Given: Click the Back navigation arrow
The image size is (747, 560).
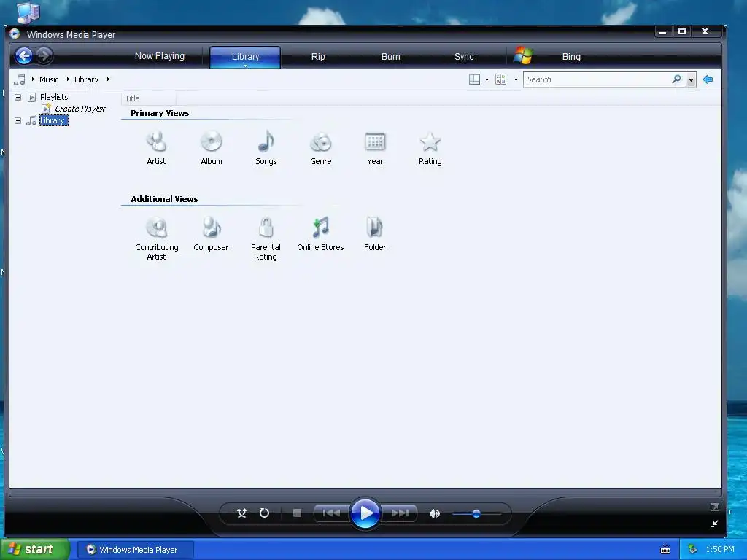Looking at the screenshot, I should point(23,55).
